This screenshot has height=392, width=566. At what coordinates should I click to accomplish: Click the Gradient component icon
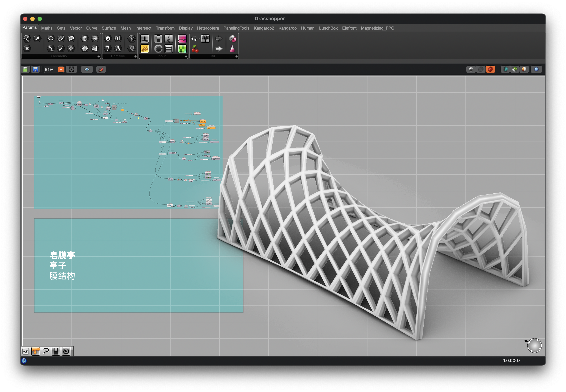pos(182,39)
